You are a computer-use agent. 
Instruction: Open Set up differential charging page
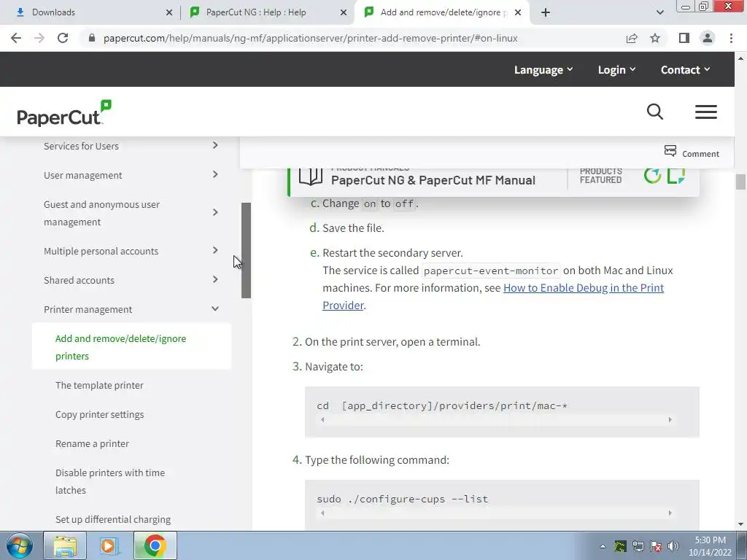coord(113,519)
